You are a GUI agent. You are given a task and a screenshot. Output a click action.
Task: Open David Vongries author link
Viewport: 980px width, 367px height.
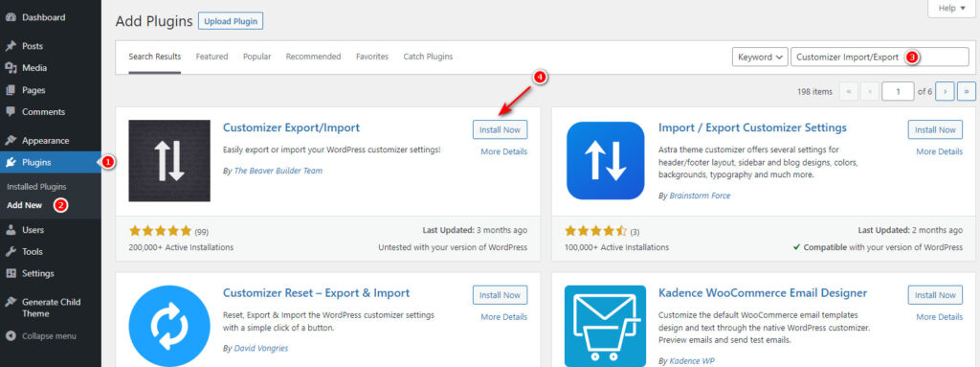(260, 348)
